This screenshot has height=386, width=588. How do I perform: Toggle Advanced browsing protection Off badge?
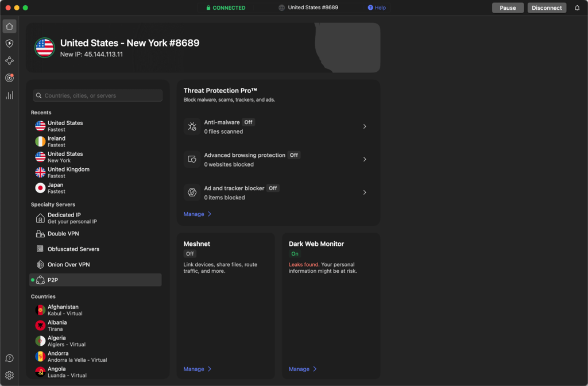tap(294, 155)
